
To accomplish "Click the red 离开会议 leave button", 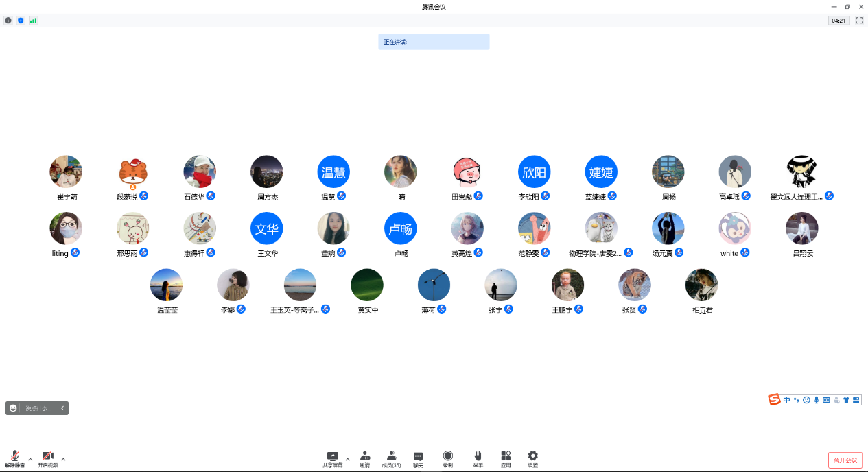I will [x=845, y=460].
